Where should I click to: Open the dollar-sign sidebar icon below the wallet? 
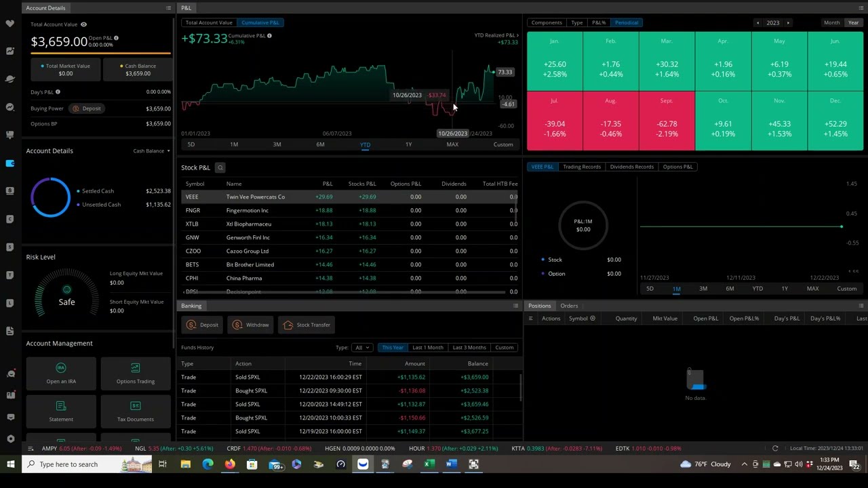[x=10, y=191]
